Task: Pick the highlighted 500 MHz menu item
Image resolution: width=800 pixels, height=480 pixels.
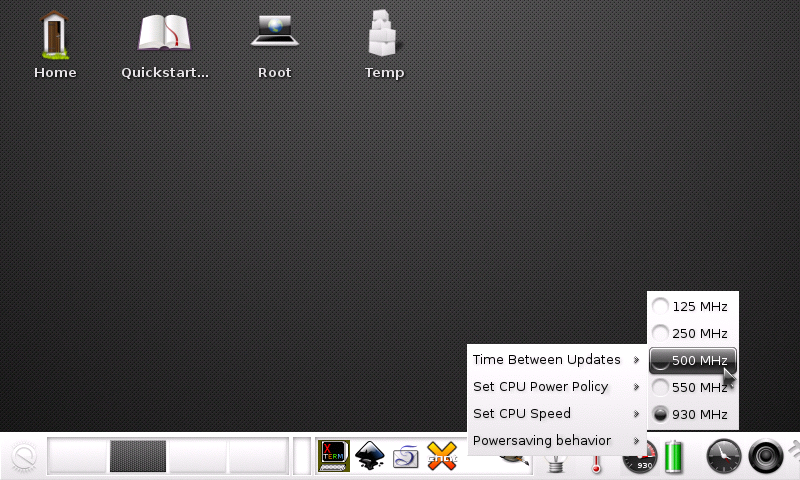Action: (692, 360)
